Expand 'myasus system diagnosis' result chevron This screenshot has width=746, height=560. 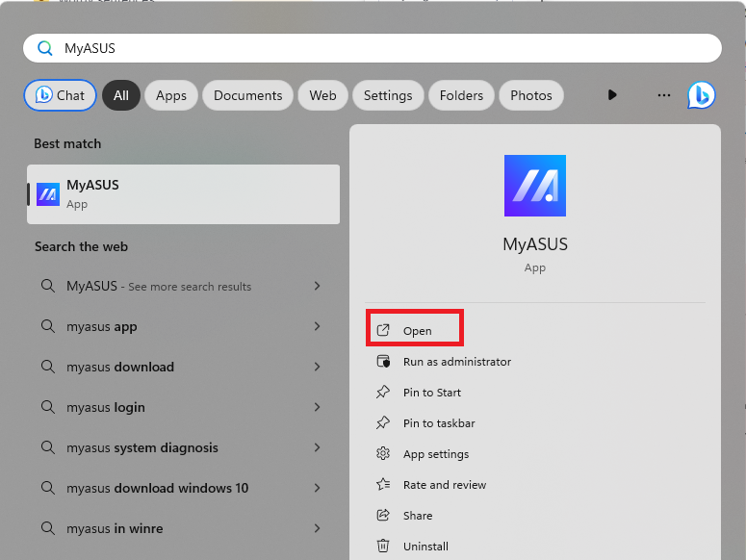(x=317, y=447)
